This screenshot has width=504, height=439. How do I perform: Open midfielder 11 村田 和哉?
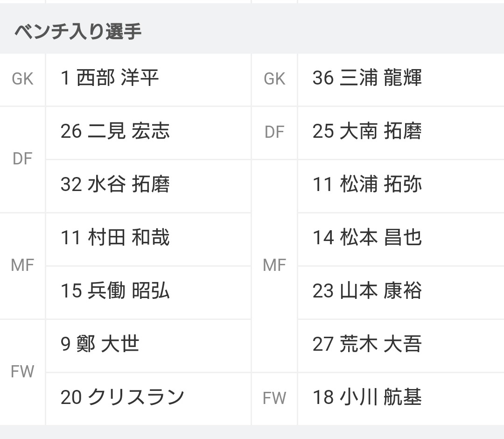[x=115, y=238]
